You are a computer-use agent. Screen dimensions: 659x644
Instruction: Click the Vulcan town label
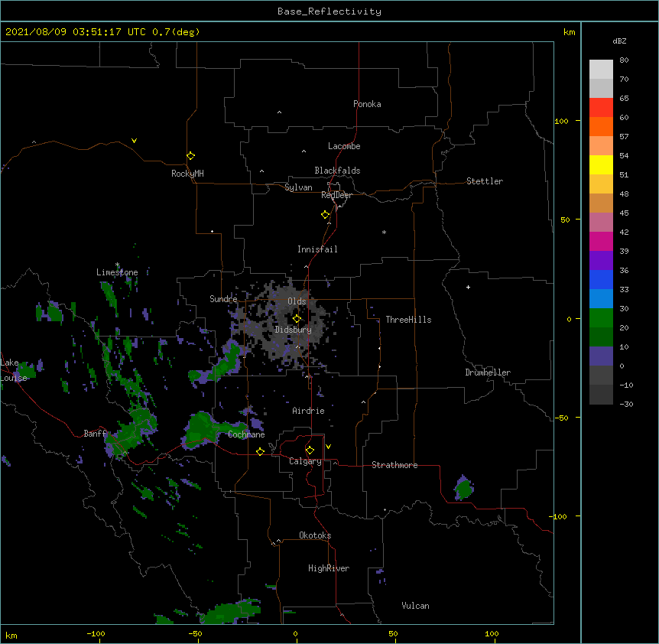(415, 606)
